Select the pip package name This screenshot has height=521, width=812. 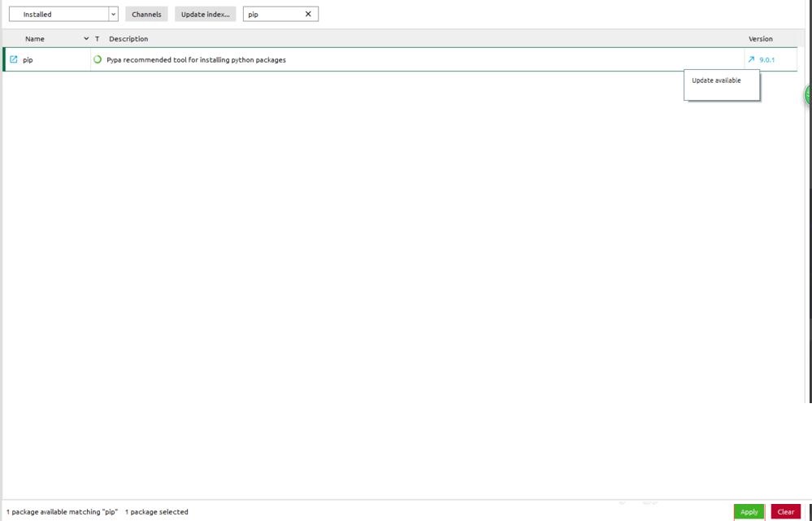click(x=28, y=60)
